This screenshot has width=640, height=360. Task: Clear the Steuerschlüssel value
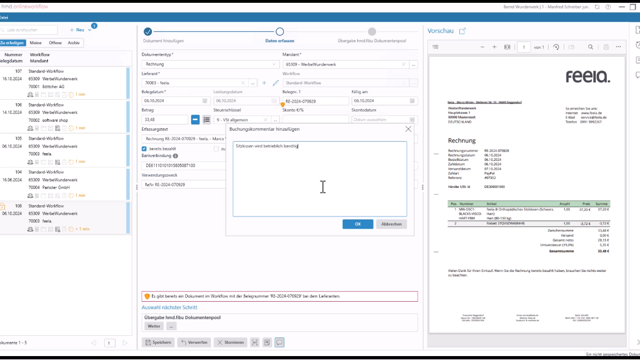click(x=265, y=120)
